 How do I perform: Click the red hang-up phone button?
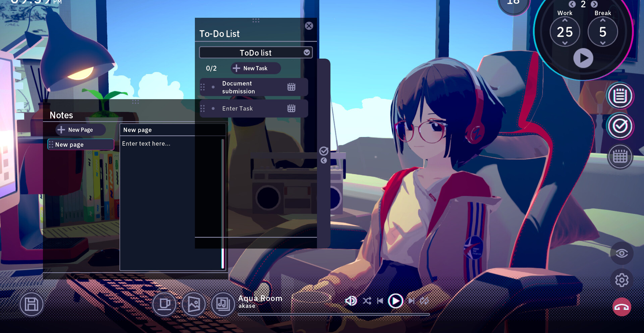tap(622, 307)
